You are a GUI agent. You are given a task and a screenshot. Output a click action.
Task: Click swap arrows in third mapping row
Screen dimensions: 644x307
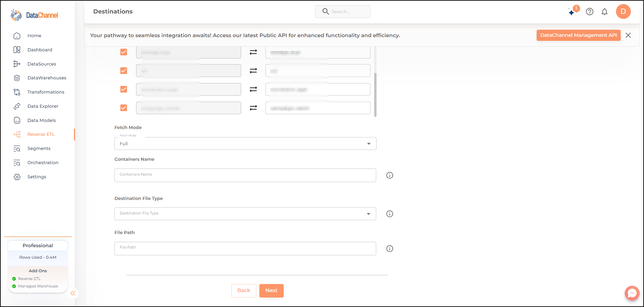click(253, 89)
